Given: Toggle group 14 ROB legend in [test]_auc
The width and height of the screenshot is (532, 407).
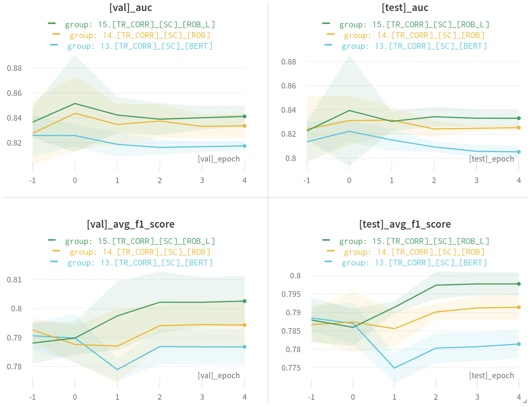Looking at the screenshot, I should (414, 36).
